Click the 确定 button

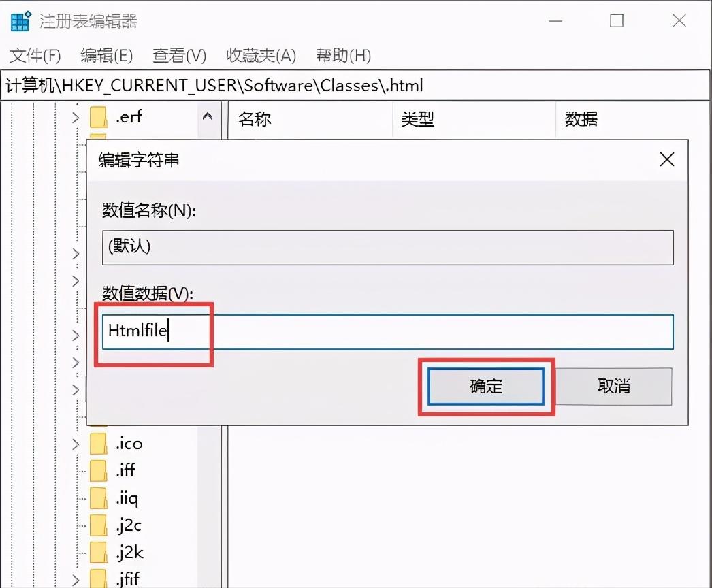(x=485, y=386)
